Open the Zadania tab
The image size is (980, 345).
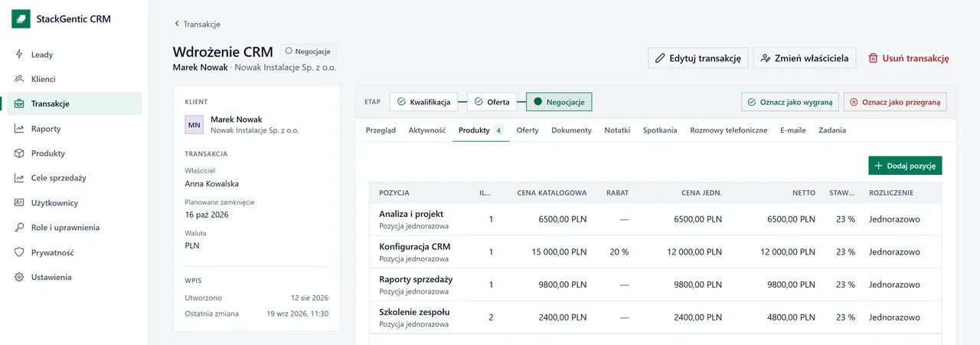point(832,130)
